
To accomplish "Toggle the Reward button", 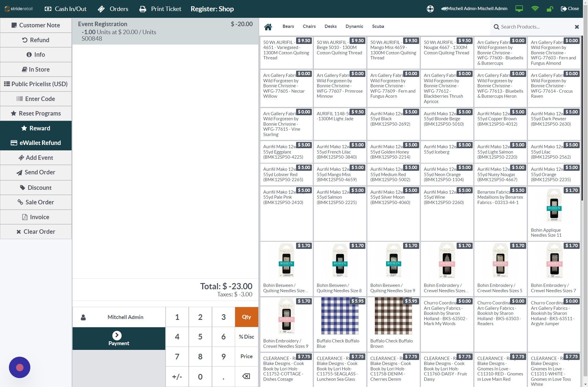I will (x=36, y=128).
